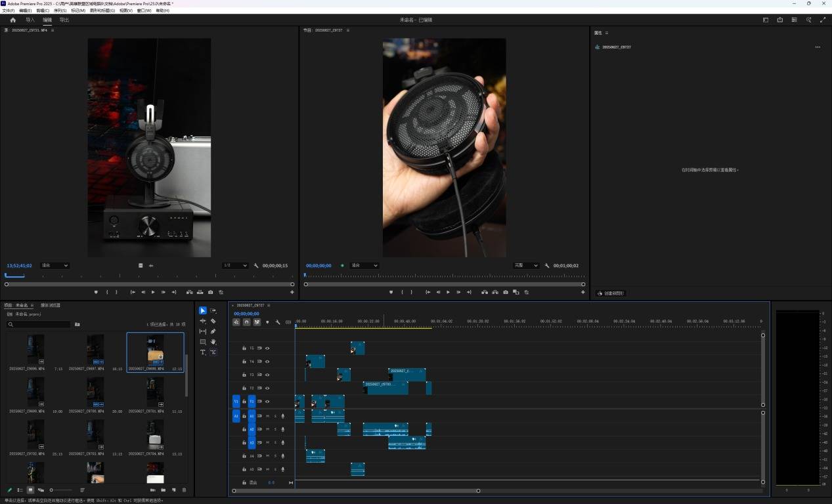
Task: Select the Pen tool
Action: (x=213, y=331)
